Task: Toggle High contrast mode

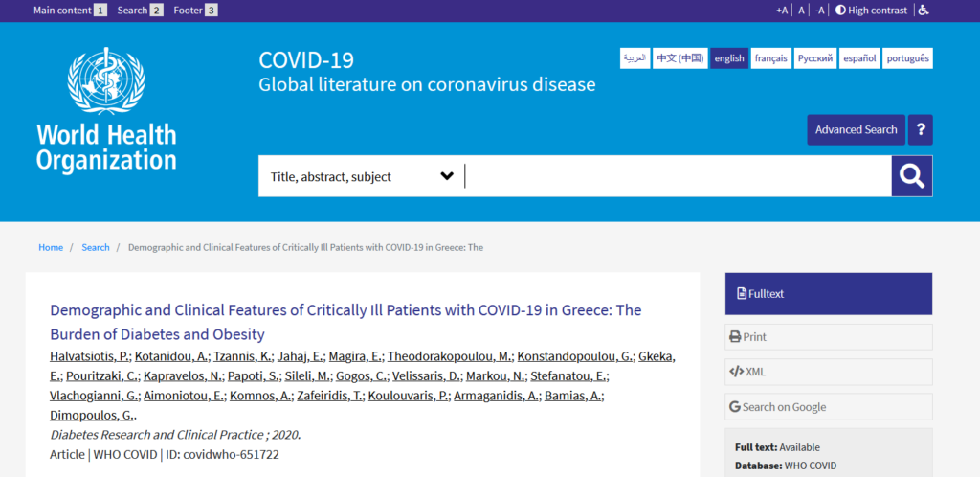Action: [x=871, y=10]
